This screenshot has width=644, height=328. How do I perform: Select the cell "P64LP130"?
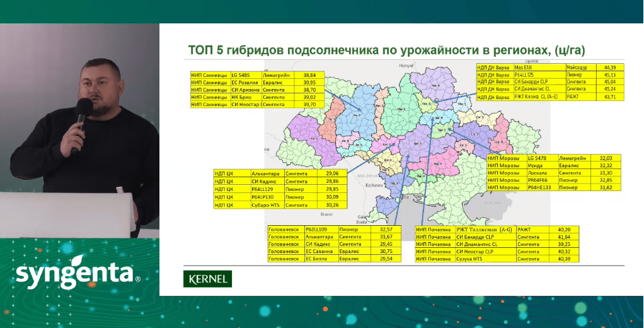pos(267,197)
